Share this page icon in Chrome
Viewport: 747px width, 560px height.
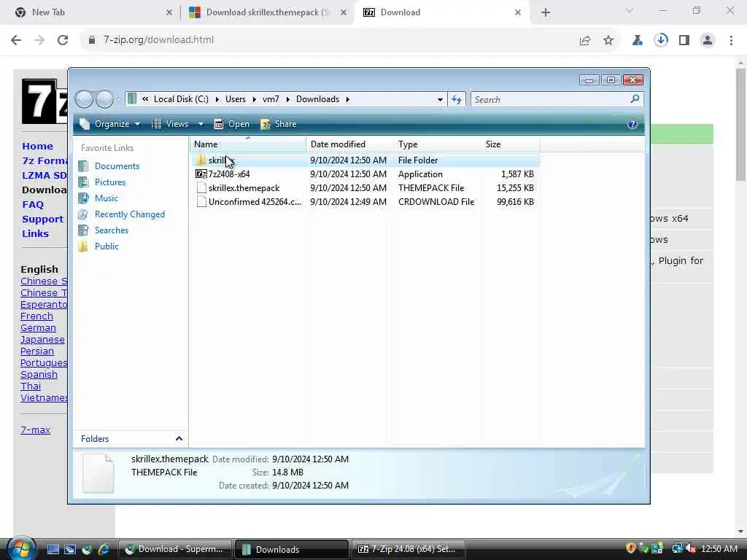(x=585, y=41)
